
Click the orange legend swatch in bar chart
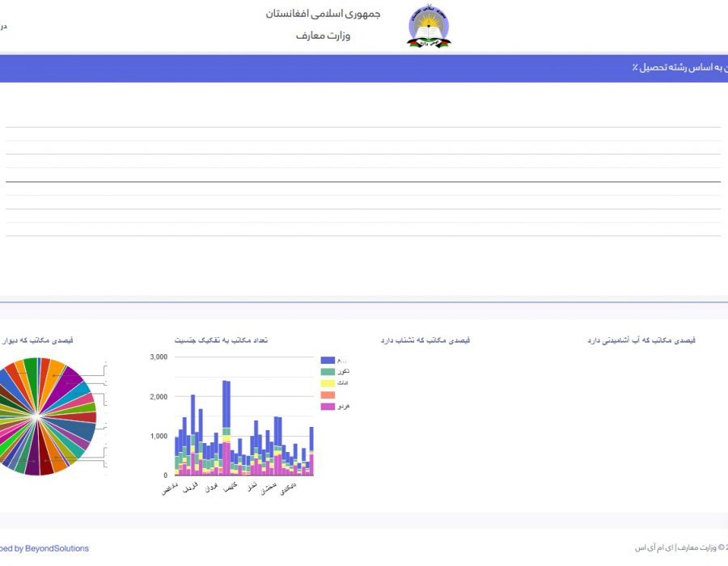(328, 395)
